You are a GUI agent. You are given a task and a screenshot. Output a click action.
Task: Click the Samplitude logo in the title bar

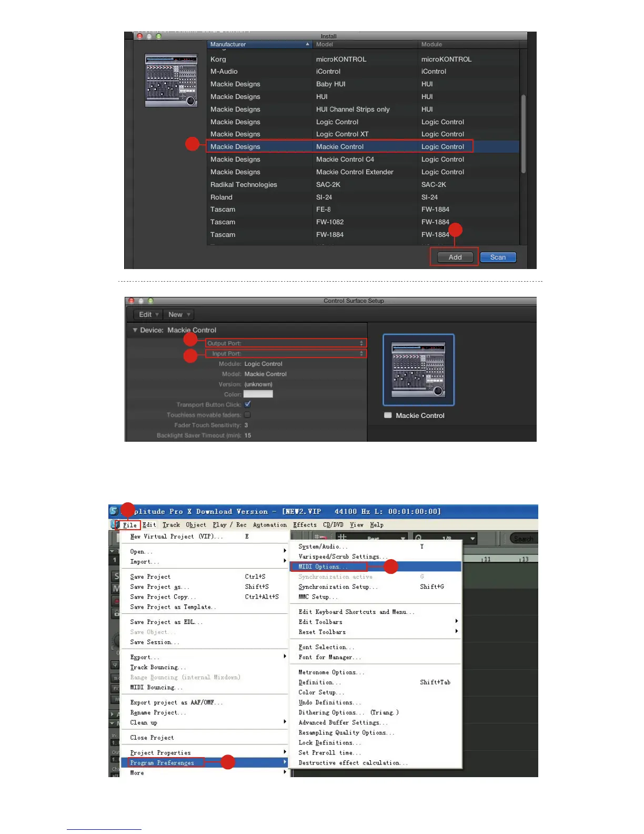pyautogui.click(x=114, y=511)
